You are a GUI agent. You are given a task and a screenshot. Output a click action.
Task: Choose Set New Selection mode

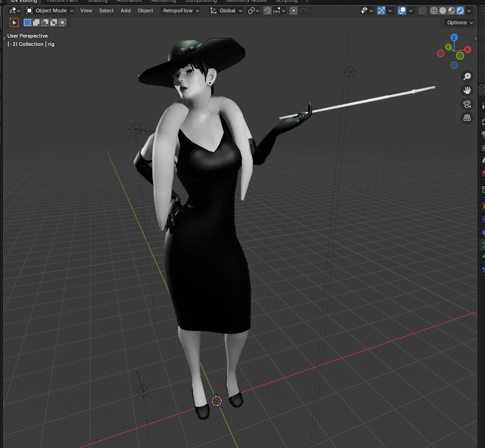point(28,22)
